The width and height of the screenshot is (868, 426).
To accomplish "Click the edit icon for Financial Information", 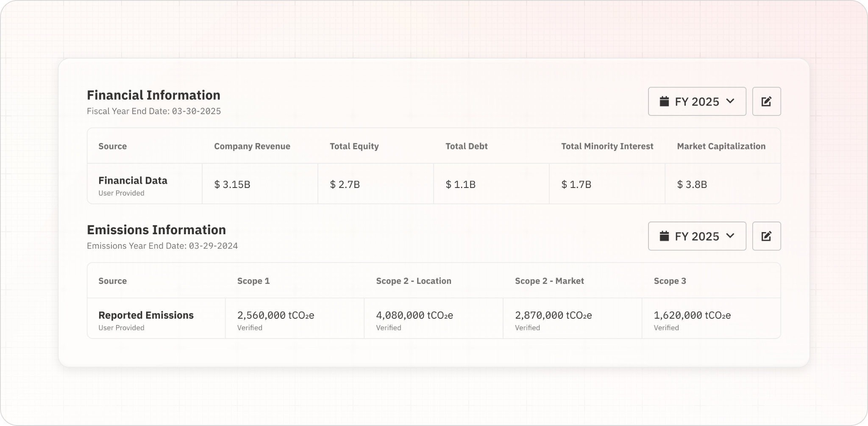I will point(766,101).
